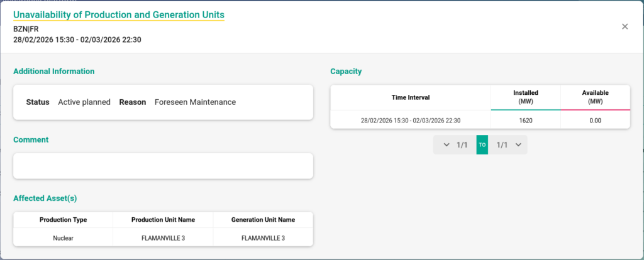Click the 1620 installed capacity value
644x260 pixels.
526,120
